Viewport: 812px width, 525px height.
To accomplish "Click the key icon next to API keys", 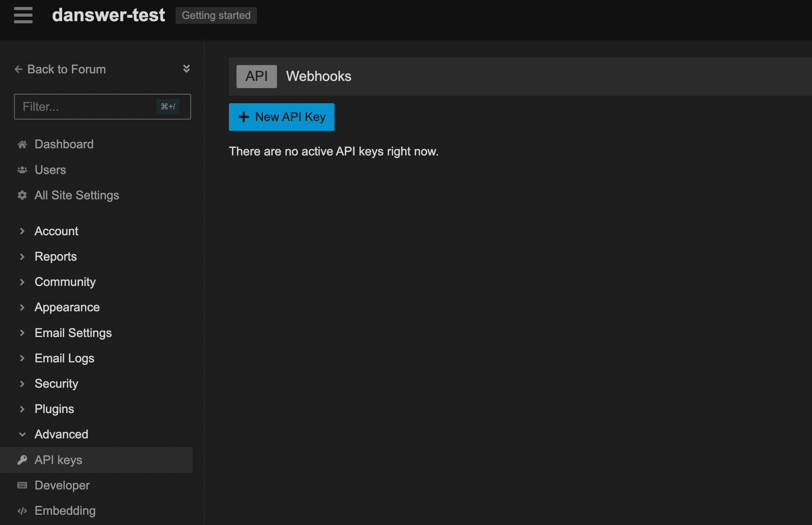I will pos(22,460).
